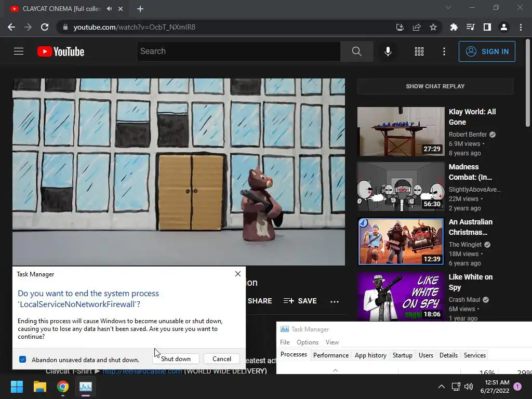This screenshot has width=532, height=399.
Task: Open the Windows Start menu
Action: click(x=17, y=387)
